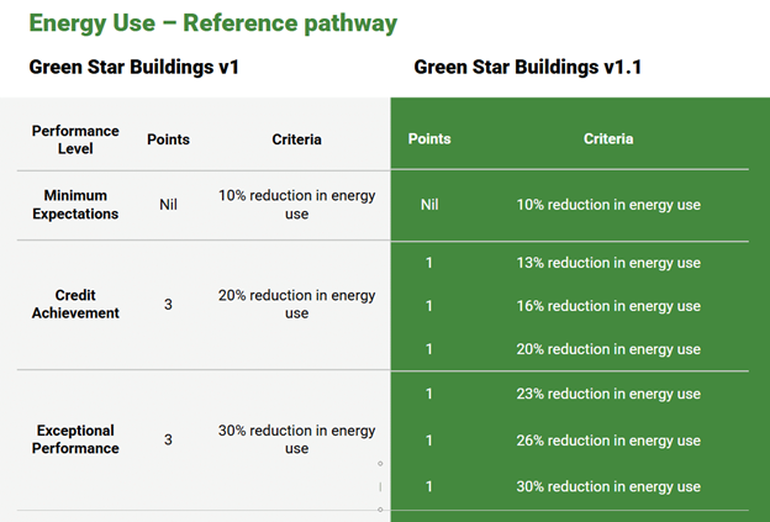This screenshot has width=770, height=522.
Task: Click the v1 'Criteria' column header
Action: click(x=297, y=139)
